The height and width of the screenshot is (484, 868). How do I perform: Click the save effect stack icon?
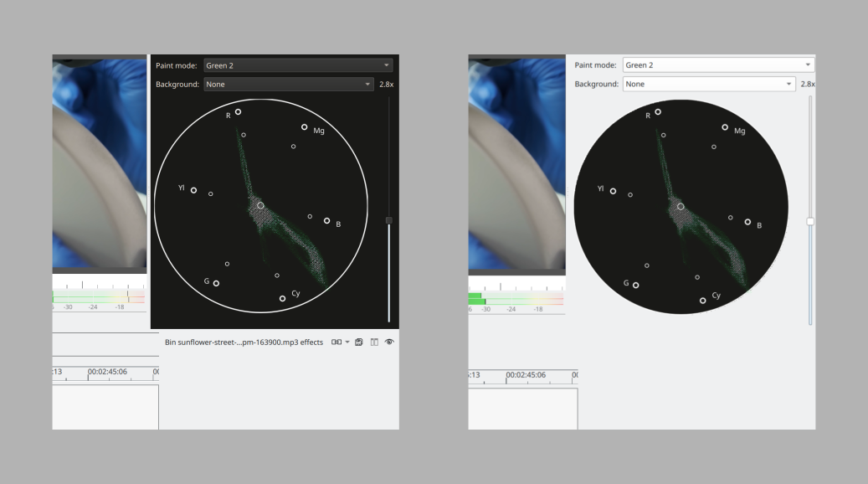pyautogui.click(x=359, y=342)
